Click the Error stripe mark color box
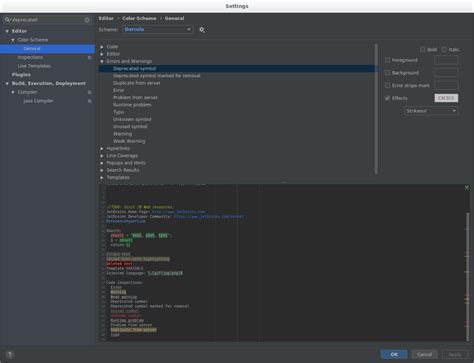This screenshot has height=363, width=474. click(446, 85)
